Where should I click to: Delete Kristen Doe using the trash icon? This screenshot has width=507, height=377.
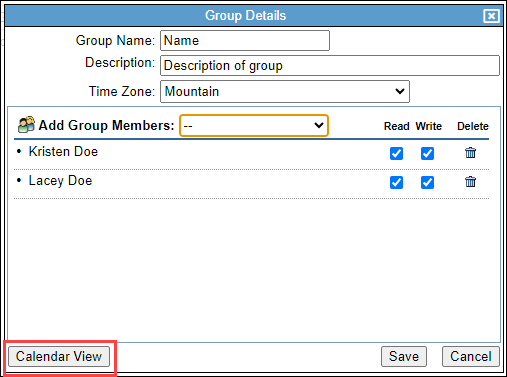coord(470,153)
